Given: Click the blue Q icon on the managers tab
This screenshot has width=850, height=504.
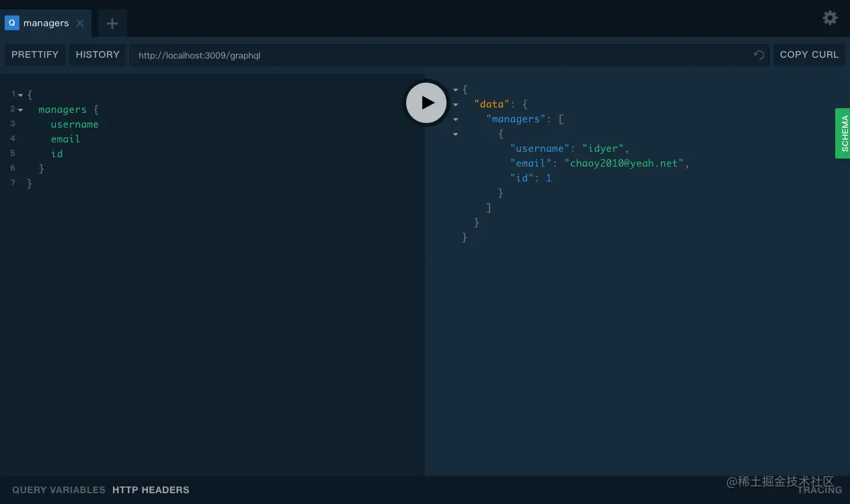Looking at the screenshot, I should click(x=11, y=23).
